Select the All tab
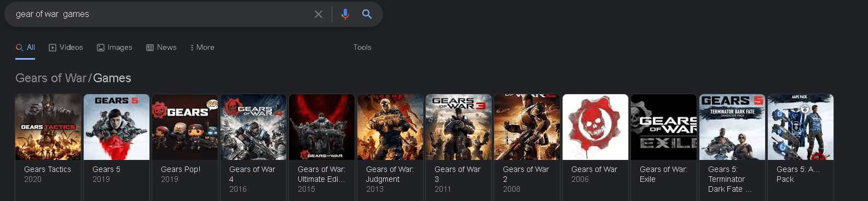This screenshot has width=868, height=201. pyautogui.click(x=25, y=48)
